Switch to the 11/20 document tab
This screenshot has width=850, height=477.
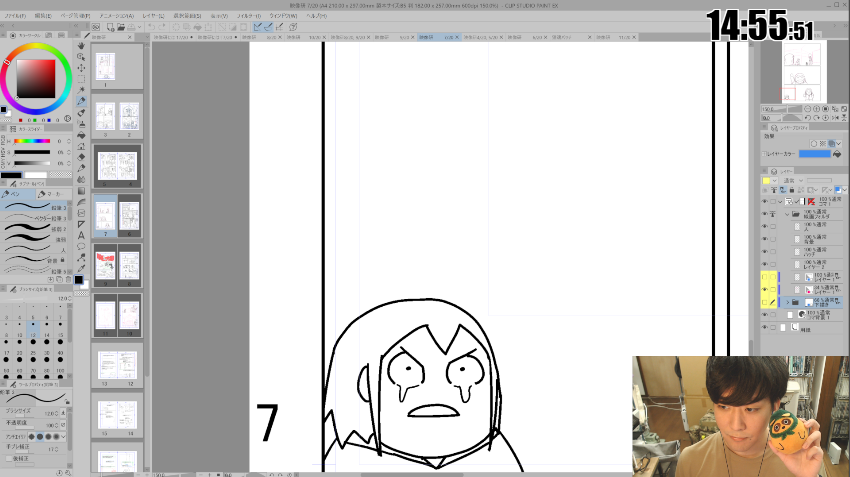(615, 37)
